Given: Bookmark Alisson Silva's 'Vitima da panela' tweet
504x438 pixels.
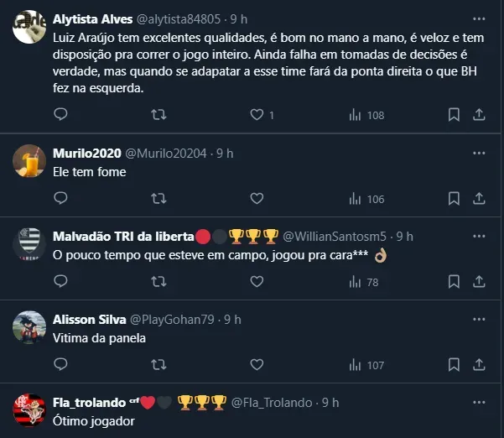Looking at the screenshot, I should (x=454, y=365).
